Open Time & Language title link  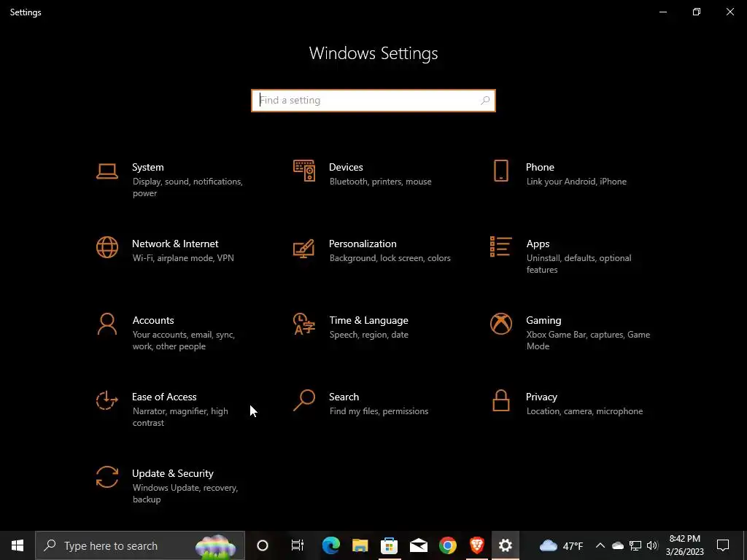368,321
